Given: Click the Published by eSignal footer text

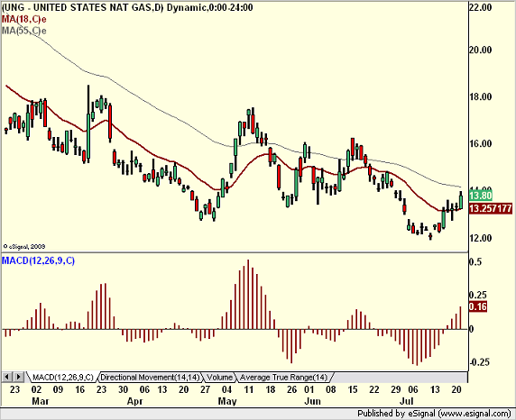Looking at the screenshot, I should [x=434, y=414].
